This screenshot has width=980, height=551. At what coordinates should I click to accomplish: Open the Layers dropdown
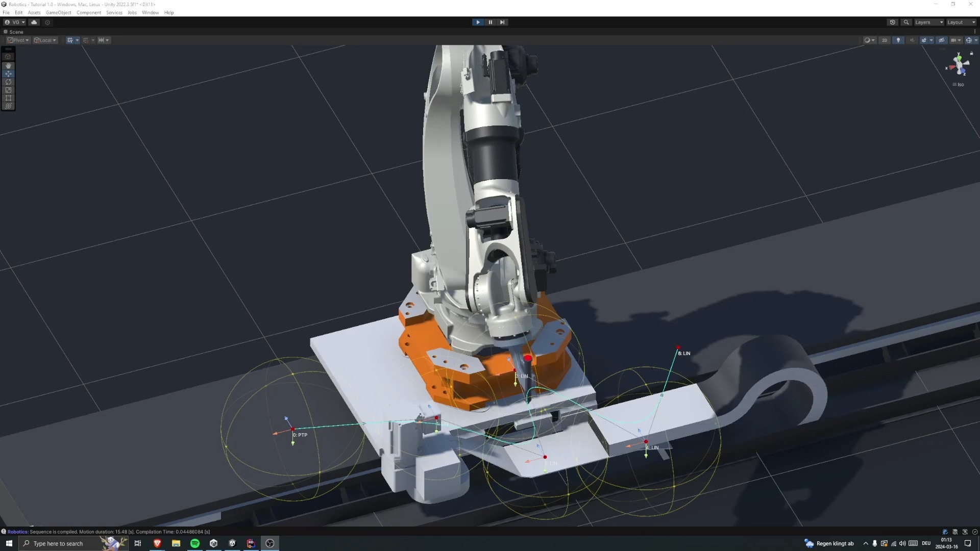tap(928, 22)
